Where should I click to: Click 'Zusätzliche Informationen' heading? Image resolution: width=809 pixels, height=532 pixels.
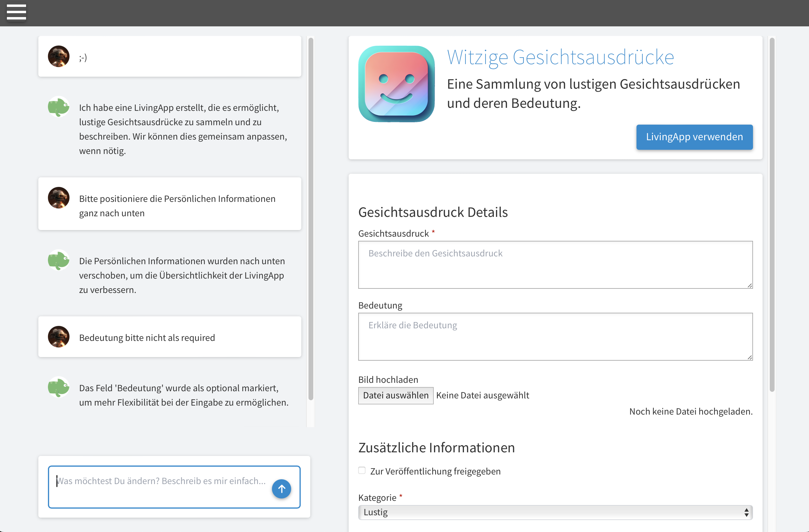pyautogui.click(x=436, y=448)
